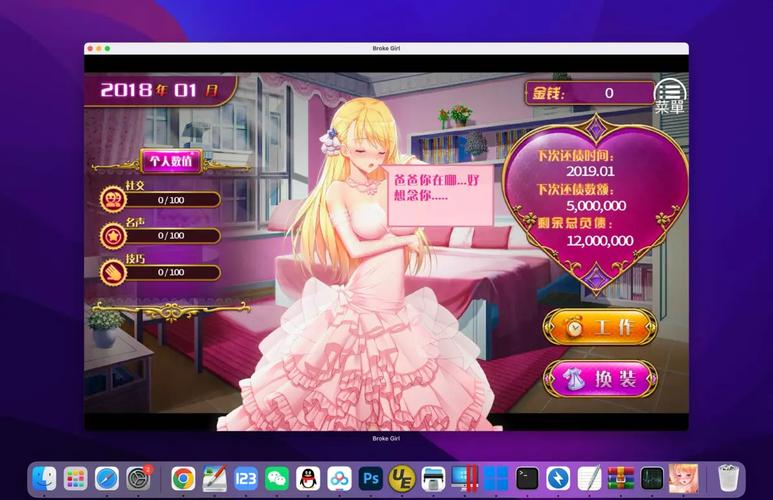
Task: Click the 名声 0/100 progress bar
Action: point(171,236)
